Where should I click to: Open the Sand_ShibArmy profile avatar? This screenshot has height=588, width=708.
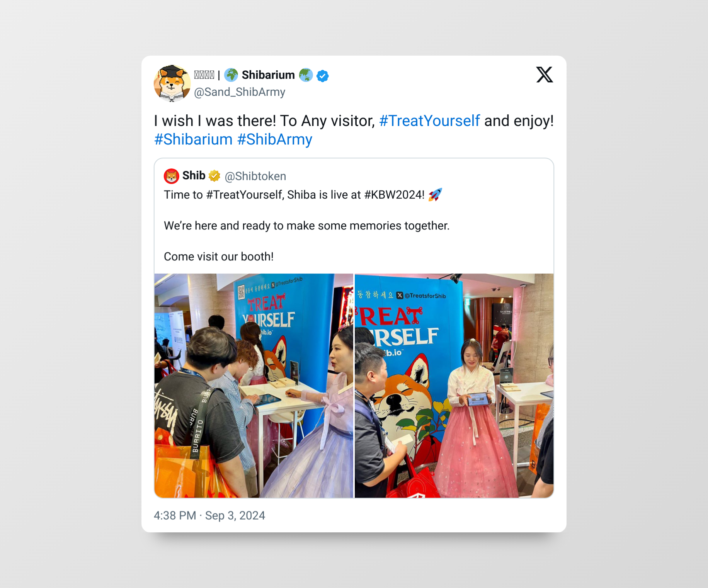(172, 83)
